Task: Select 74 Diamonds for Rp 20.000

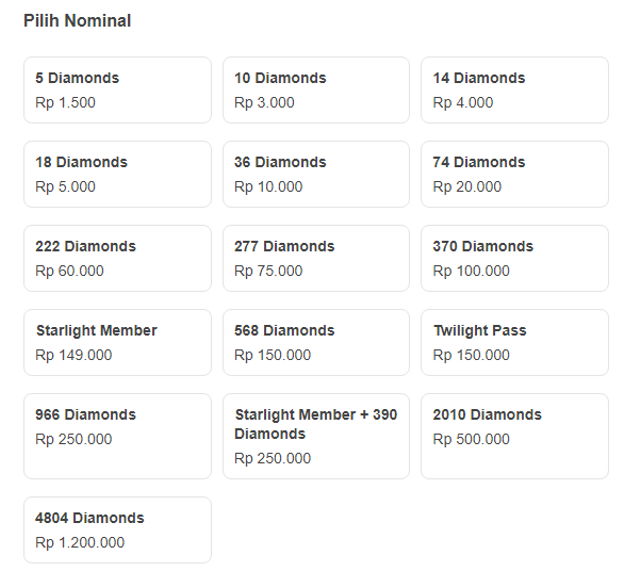Action: 514,174
